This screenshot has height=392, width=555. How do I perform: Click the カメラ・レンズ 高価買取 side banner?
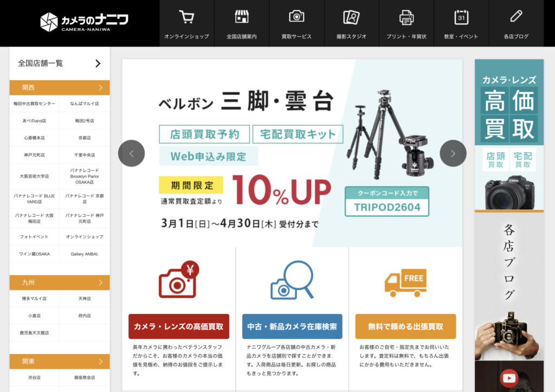[x=509, y=134]
